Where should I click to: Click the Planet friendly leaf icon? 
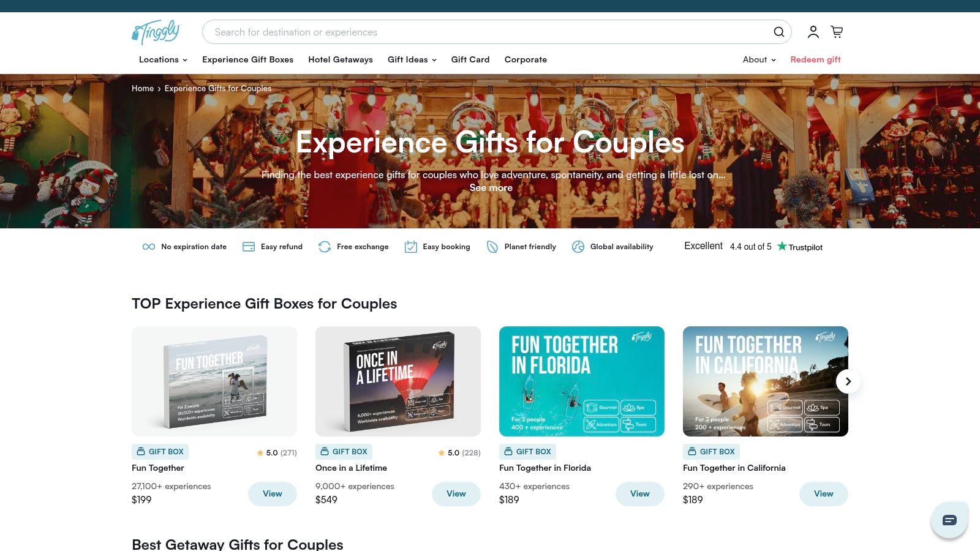click(x=492, y=247)
